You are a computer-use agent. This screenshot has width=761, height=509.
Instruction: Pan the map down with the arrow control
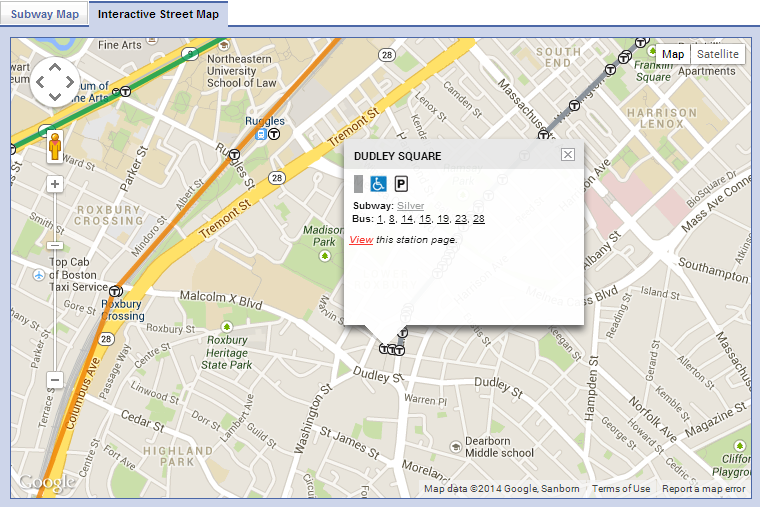tap(55, 97)
